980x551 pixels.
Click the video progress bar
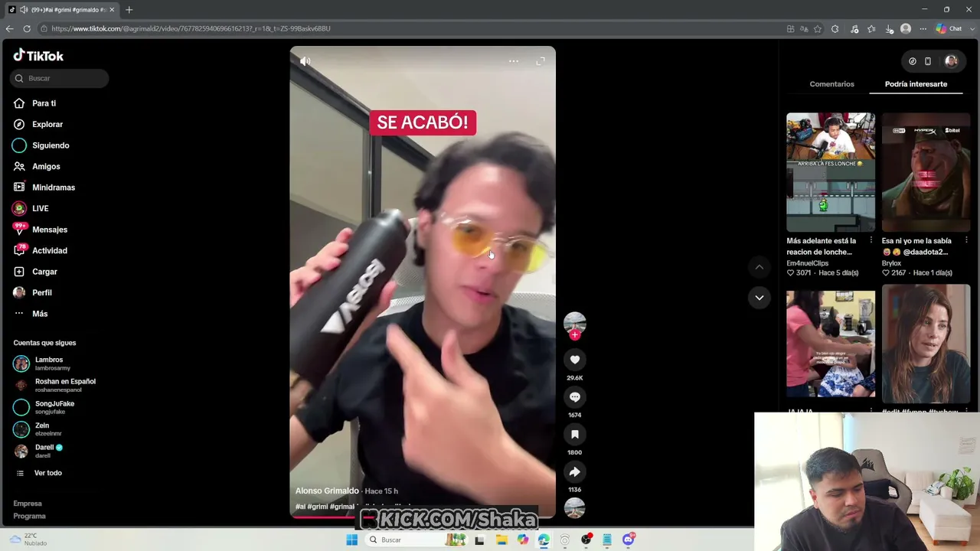coord(423,516)
